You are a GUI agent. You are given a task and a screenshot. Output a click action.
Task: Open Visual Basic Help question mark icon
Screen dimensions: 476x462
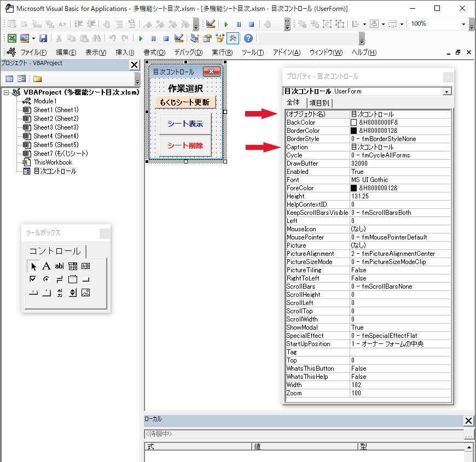tap(248, 38)
